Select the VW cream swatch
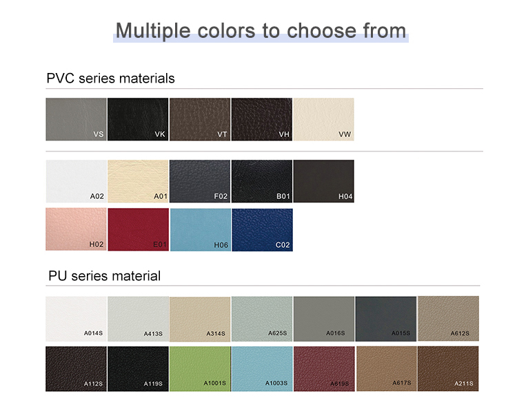 coord(324,120)
